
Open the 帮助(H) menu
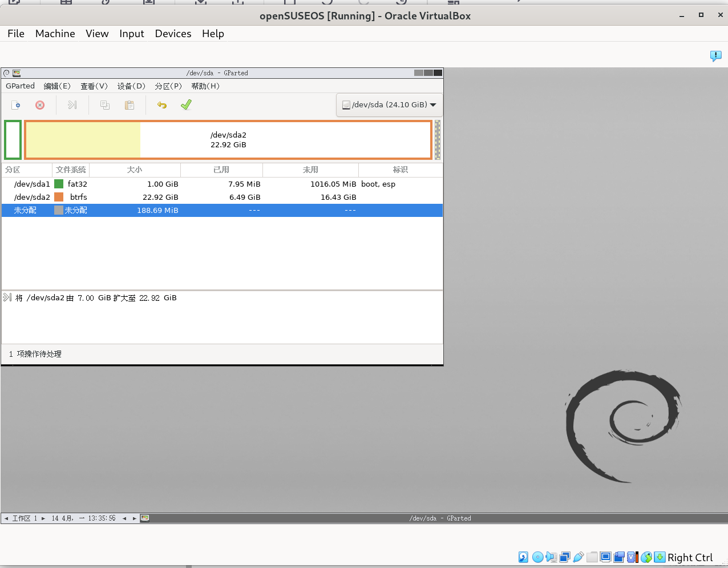tap(205, 86)
